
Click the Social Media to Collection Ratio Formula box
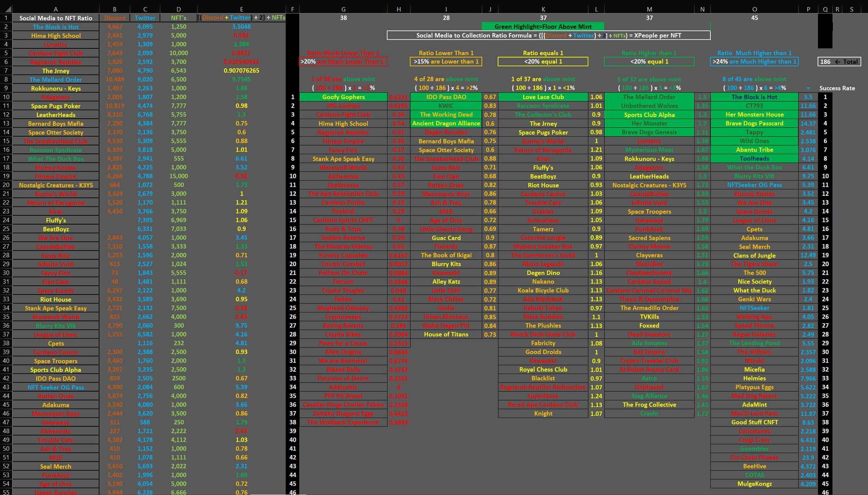pyautogui.click(x=548, y=36)
